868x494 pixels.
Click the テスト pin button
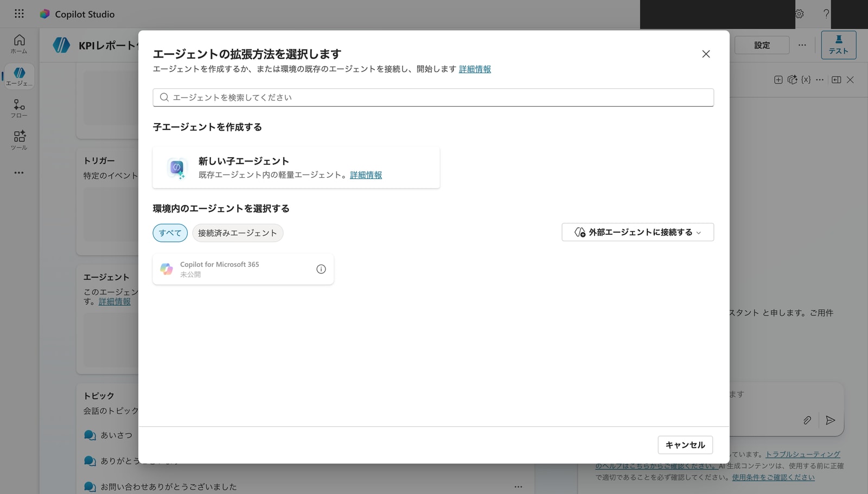coord(838,44)
